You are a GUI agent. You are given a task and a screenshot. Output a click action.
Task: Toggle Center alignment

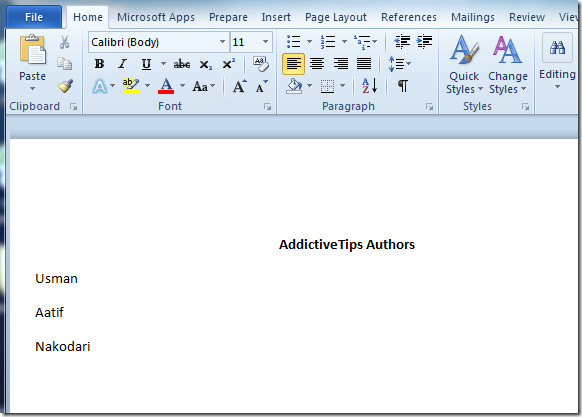[x=317, y=64]
